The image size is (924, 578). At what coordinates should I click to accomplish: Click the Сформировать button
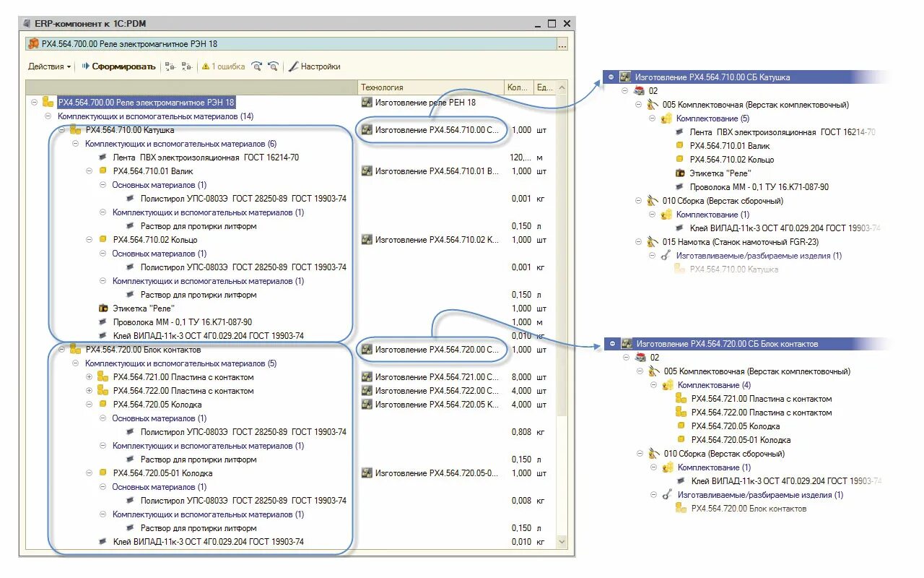pyautogui.click(x=118, y=66)
